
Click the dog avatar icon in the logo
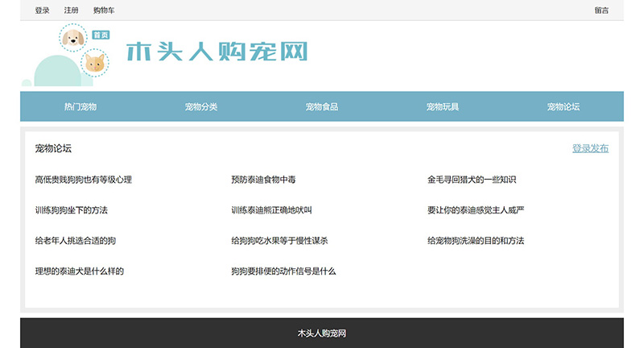tap(73, 38)
